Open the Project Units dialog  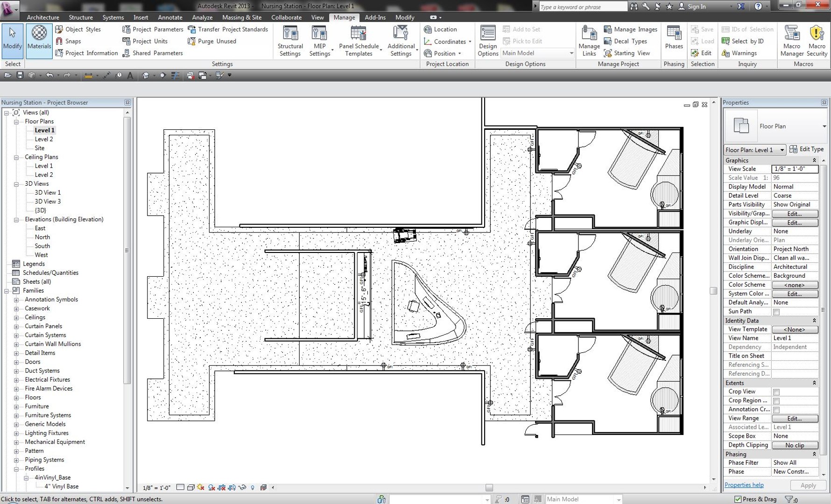tap(145, 41)
